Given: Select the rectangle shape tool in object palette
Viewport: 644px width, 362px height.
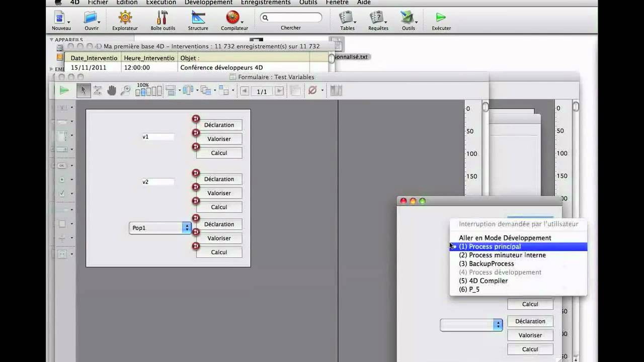Looking at the screenshot, I should coord(62,224).
